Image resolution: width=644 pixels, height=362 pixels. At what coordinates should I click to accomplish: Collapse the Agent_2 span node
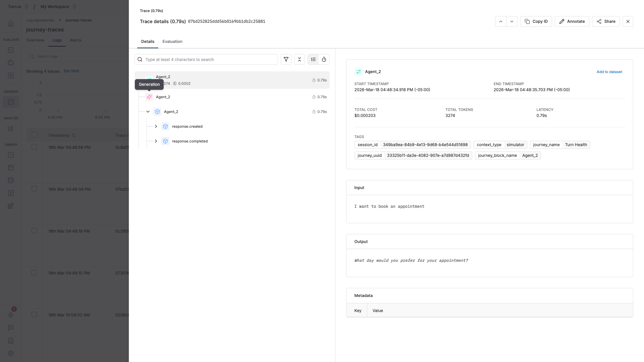coord(148,112)
